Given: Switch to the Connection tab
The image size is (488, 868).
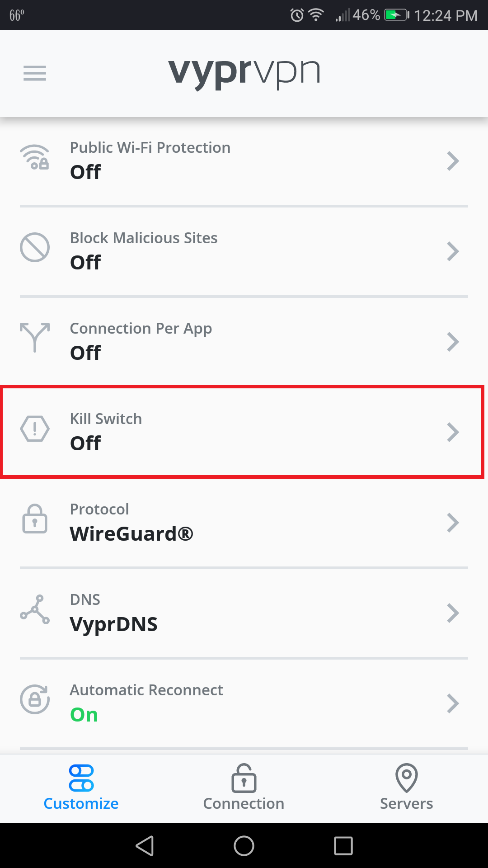Looking at the screenshot, I should pyautogui.click(x=244, y=787).
